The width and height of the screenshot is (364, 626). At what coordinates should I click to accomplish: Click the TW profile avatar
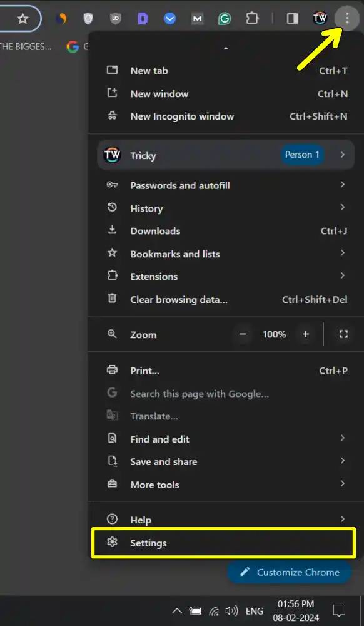(320, 18)
